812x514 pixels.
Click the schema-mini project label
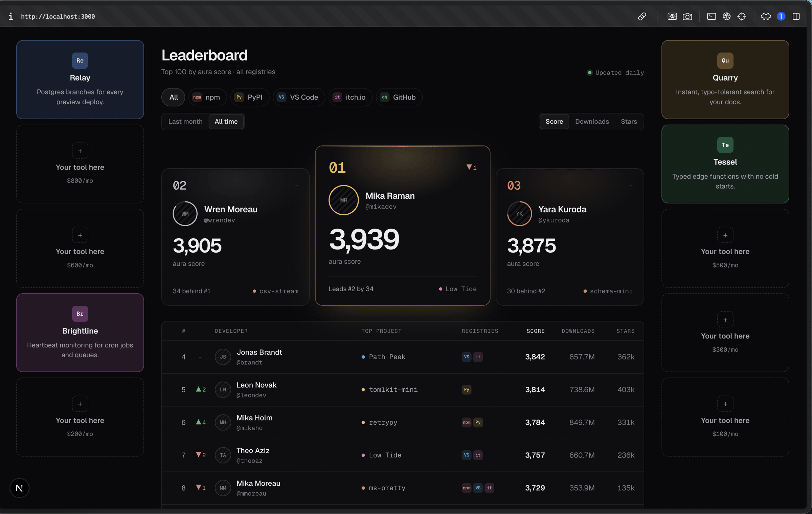tap(611, 291)
